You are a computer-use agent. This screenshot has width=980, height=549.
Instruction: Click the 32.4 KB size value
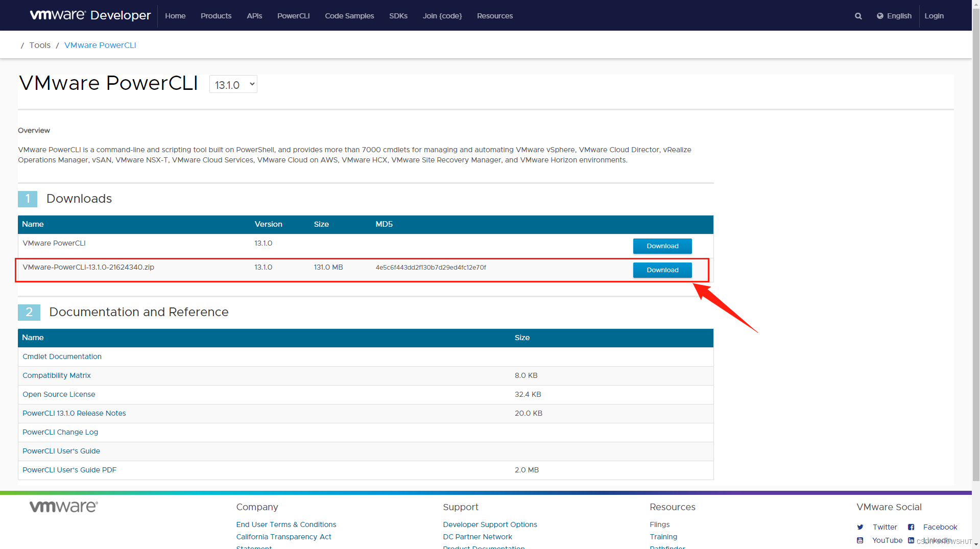point(528,394)
